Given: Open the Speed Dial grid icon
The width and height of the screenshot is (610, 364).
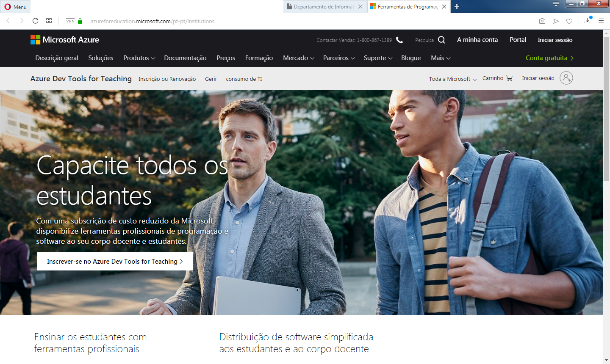Looking at the screenshot, I should 49,21.
